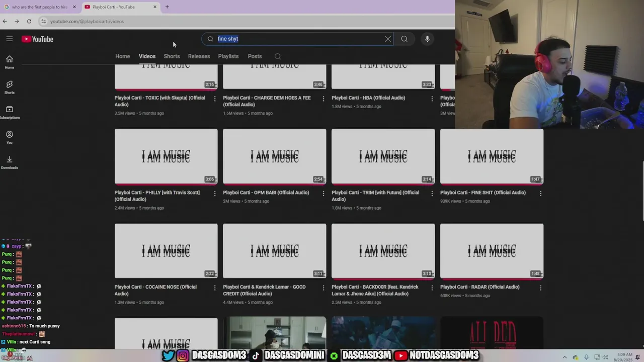Open BACKD00R video thumbnail
Viewport: 644px width, 362px height.
coord(383,251)
